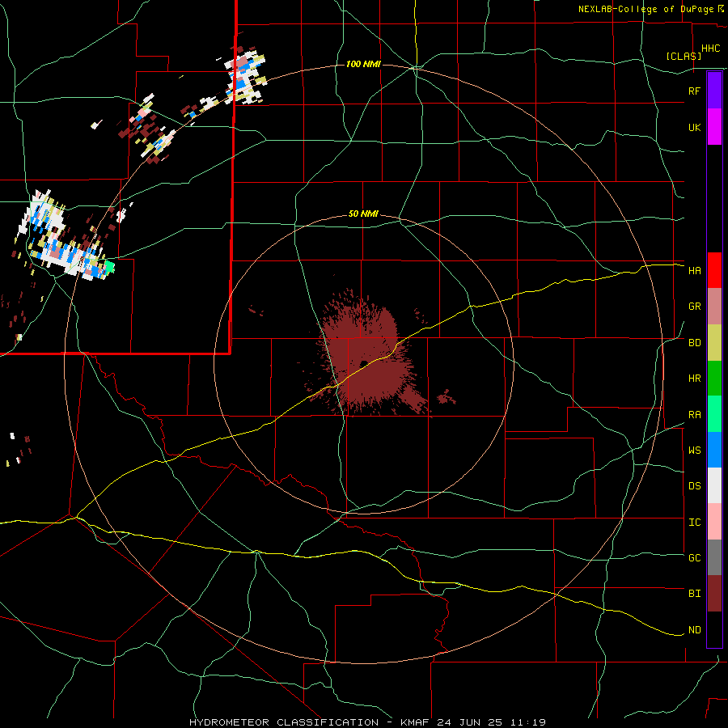The width and height of the screenshot is (728, 728).
Task: Select the salmon GR swatch in the legend
Action: click(x=714, y=307)
